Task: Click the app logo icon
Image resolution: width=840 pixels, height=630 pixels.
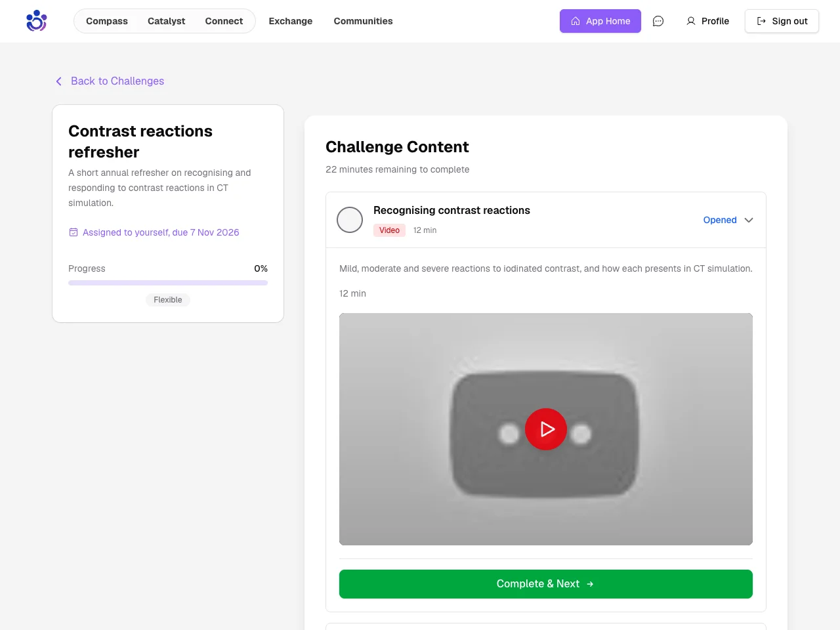Action: pyautogui.click(x=37, y=21)
